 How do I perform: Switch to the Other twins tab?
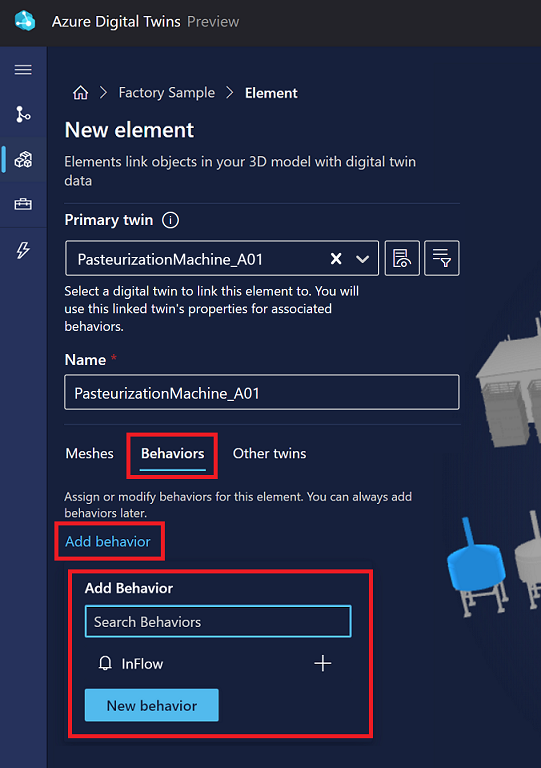pos(269,454)
